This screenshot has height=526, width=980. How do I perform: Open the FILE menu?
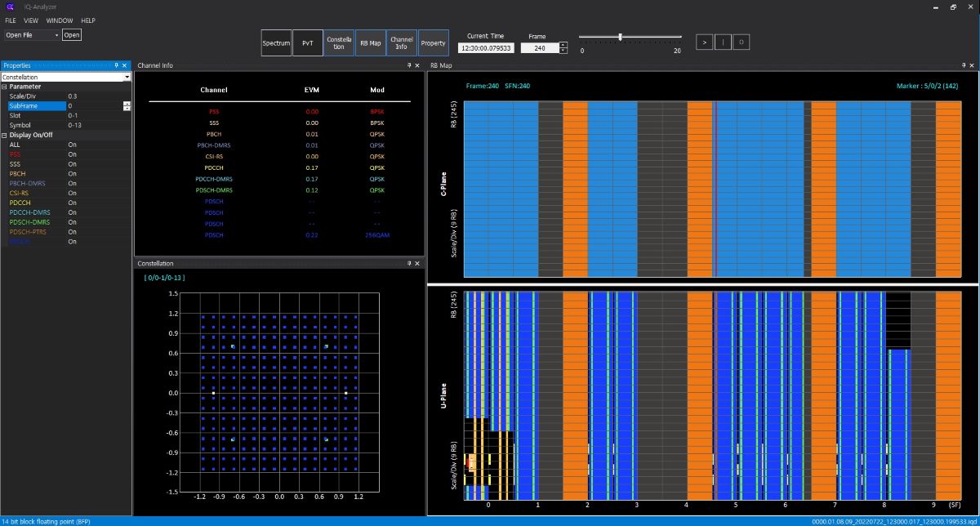click(x=11, y=20)
